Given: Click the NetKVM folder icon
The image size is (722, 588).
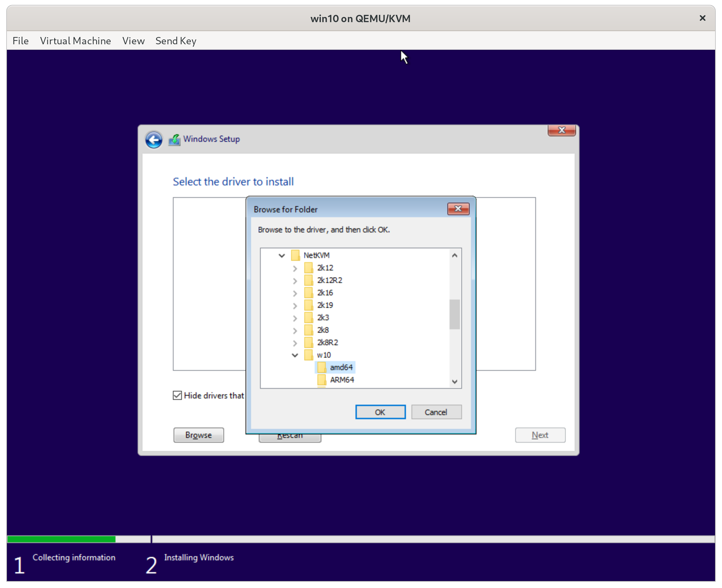Looking at the screenshot, I should pos(295,255).
